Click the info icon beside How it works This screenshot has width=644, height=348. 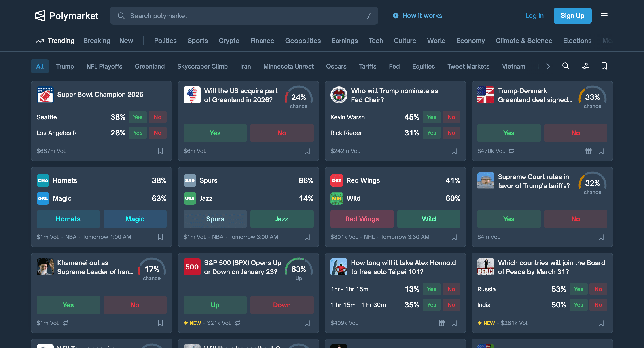pyautogui.click(x=395, y=15)
